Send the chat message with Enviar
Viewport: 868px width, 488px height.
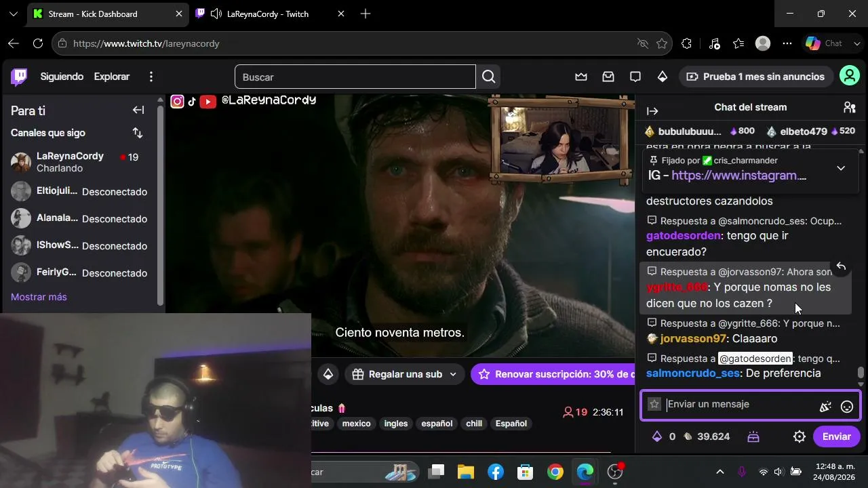836,436
